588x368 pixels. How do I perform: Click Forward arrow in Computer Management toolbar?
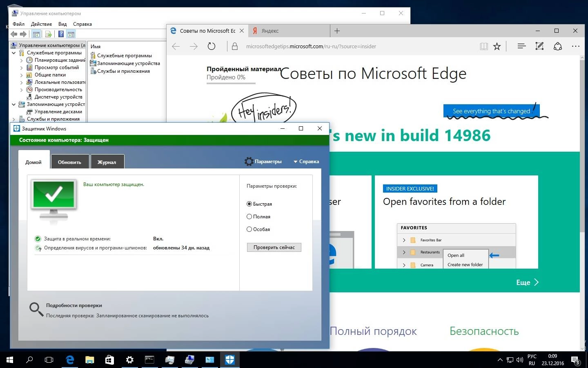point(23,34)
